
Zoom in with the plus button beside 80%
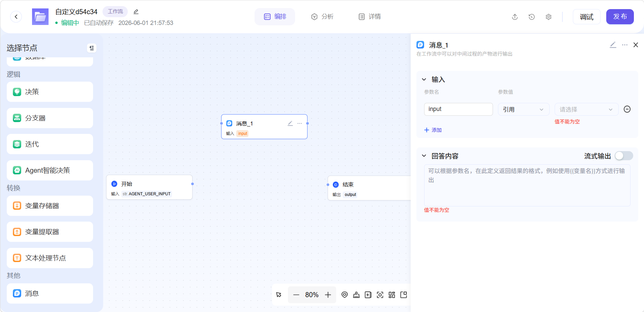328,295
